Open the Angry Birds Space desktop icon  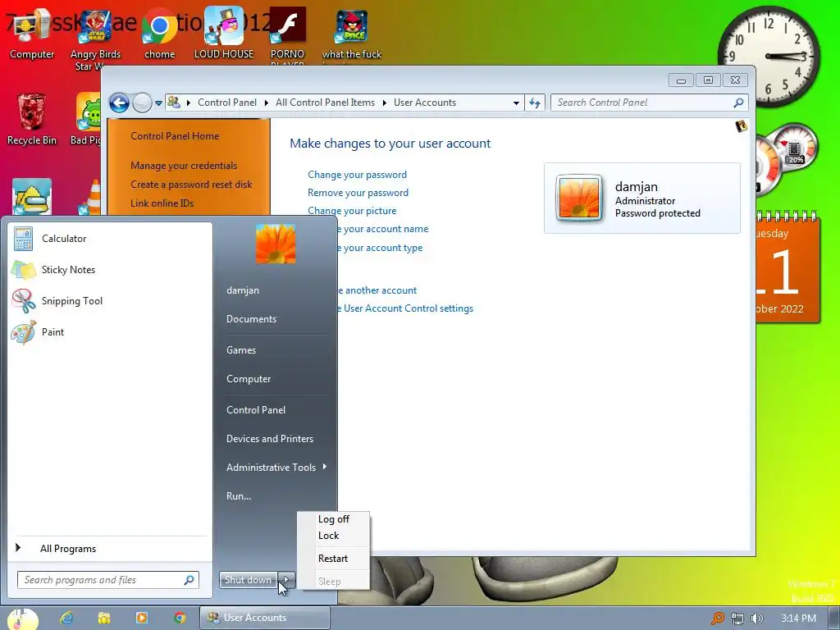coord(352,34)
